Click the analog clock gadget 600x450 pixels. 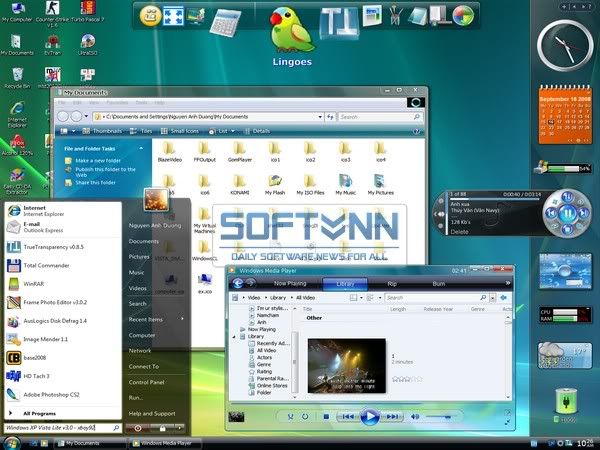pyautogui.click(x=565, y=46)
